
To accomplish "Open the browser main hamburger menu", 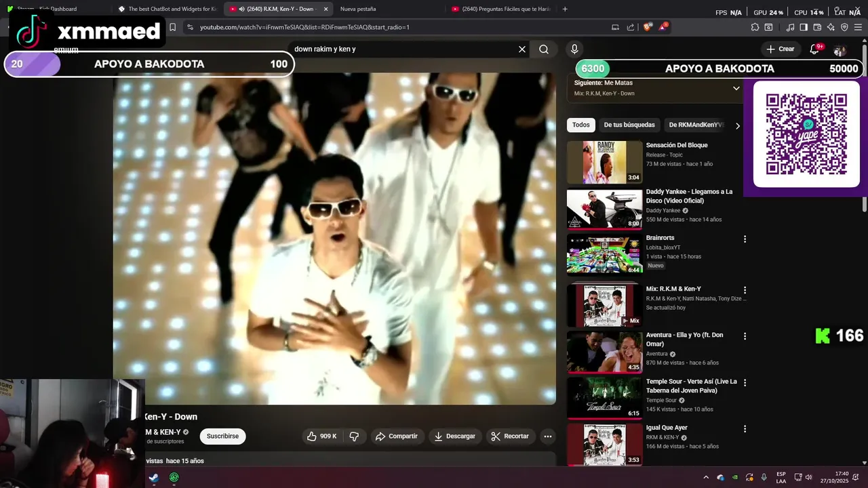I will point(859,27).
